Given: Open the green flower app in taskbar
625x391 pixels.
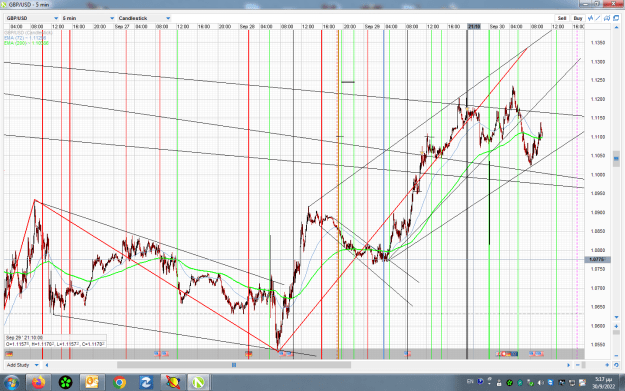Looking at the screenshot, I should (x=65, y=383).
